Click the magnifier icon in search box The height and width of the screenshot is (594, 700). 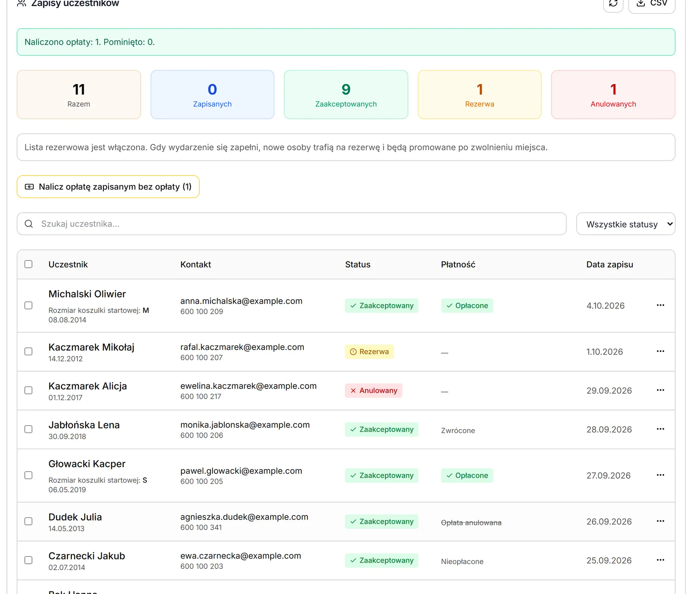click(29, 224)
